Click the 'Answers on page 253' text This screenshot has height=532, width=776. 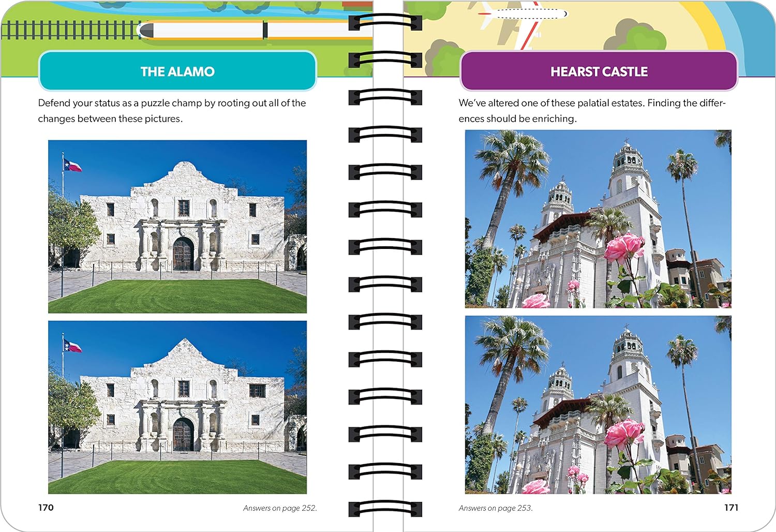[x=496, y=508]
